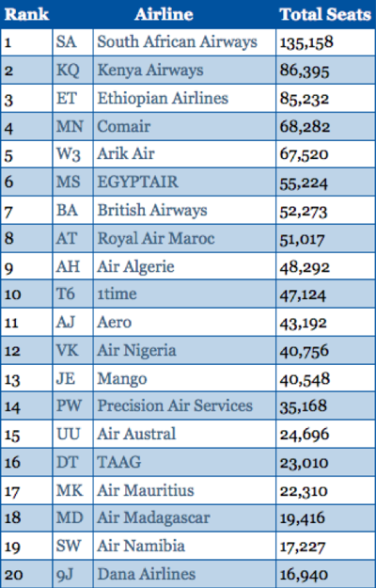
Task: Select the 51,017 seats value
Action: coord(302,239)
